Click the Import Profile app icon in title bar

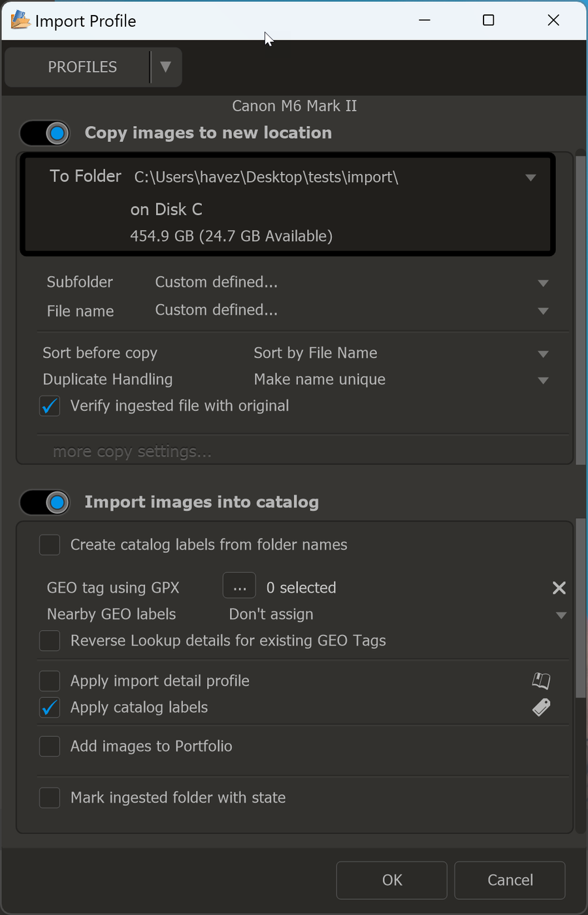20,20
